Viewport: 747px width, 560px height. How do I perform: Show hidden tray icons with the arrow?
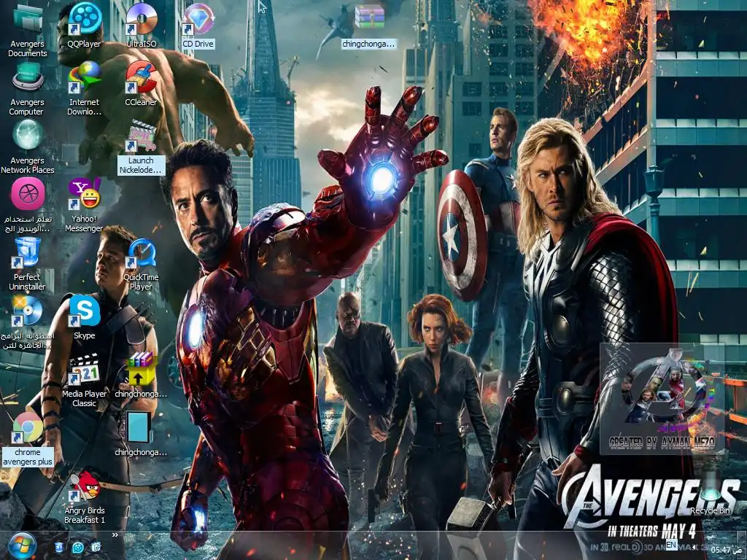tap(694, 548)
